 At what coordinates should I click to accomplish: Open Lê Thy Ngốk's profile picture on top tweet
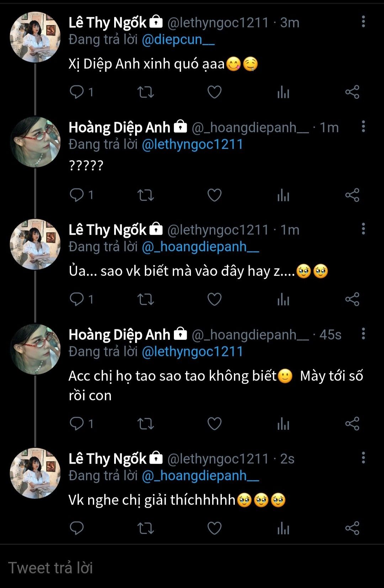(x=35, y=37)
